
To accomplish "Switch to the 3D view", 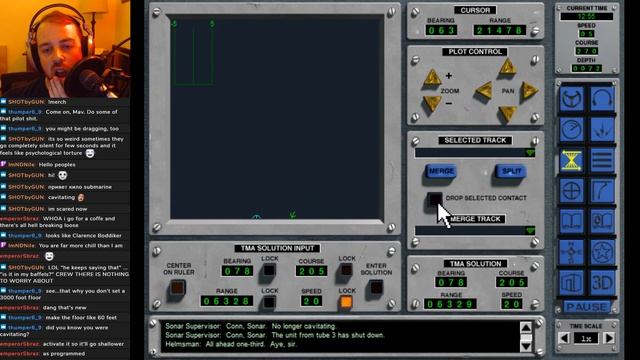I will [x=602, y=282].
